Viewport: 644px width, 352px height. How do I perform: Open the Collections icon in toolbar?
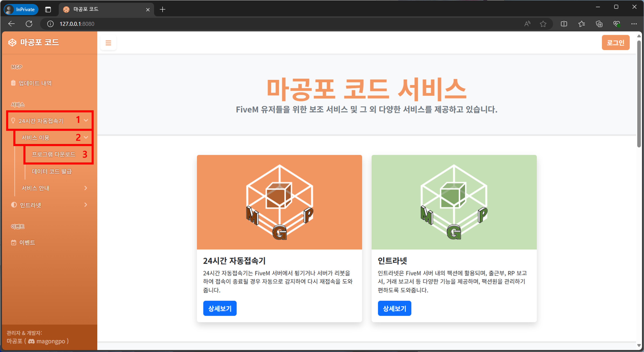[599, 24]
